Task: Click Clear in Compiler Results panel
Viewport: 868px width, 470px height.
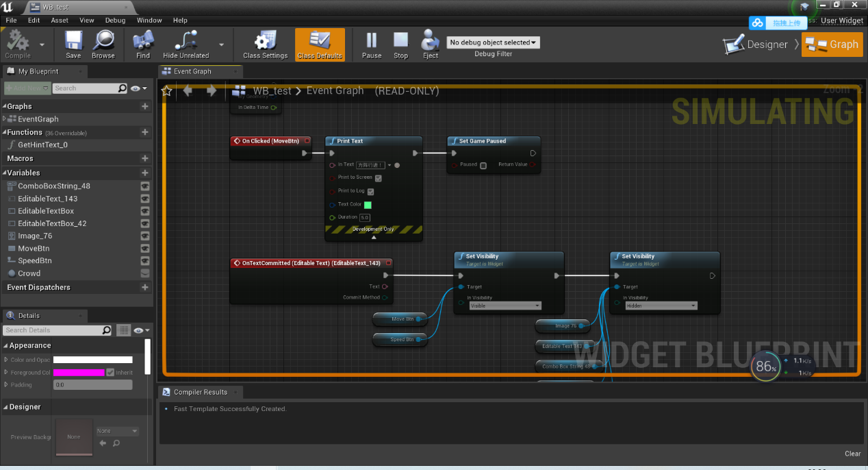Action: pos(852,454)
